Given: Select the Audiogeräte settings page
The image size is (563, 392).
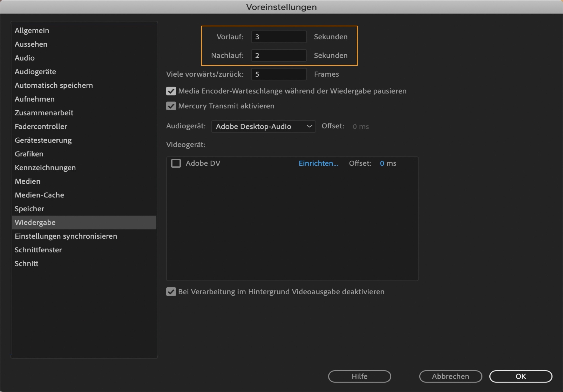Looking at the screenshot, I should pos(35,71).
